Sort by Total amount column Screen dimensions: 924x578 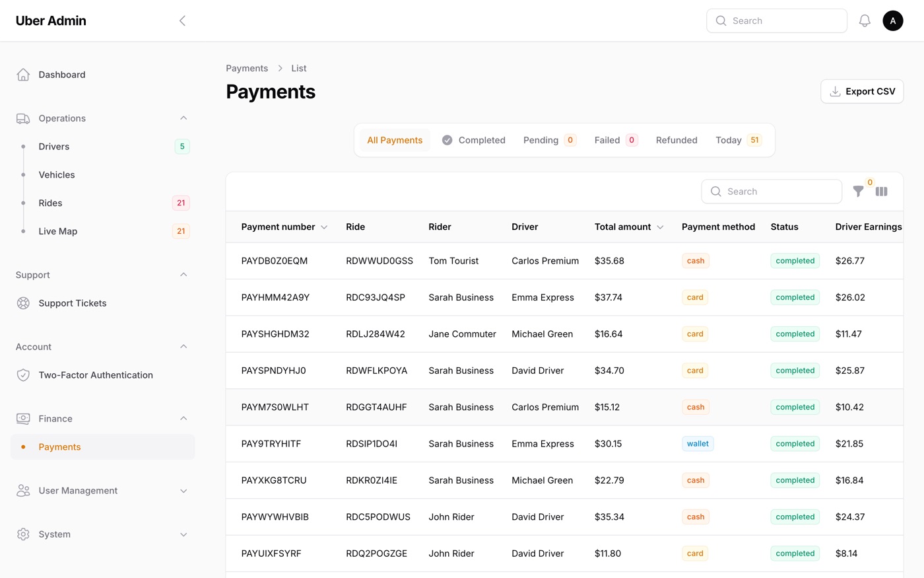pyautogui.click(x=629, y=227)
